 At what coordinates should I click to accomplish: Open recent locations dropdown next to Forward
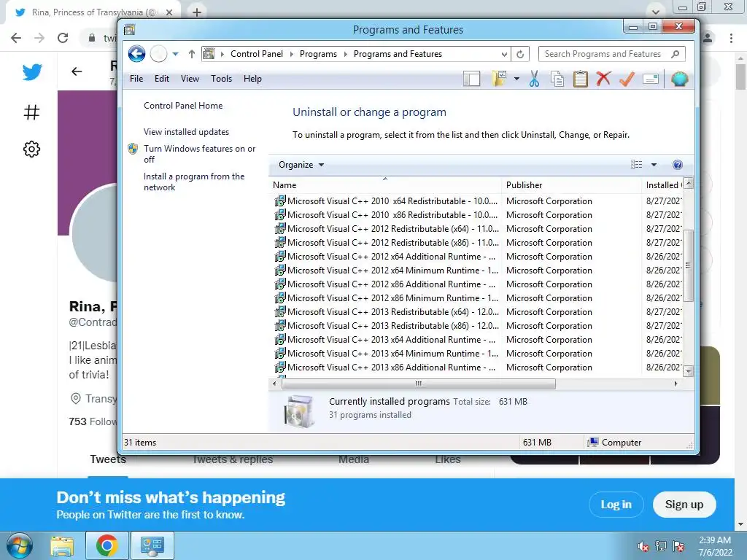[175, 54]
